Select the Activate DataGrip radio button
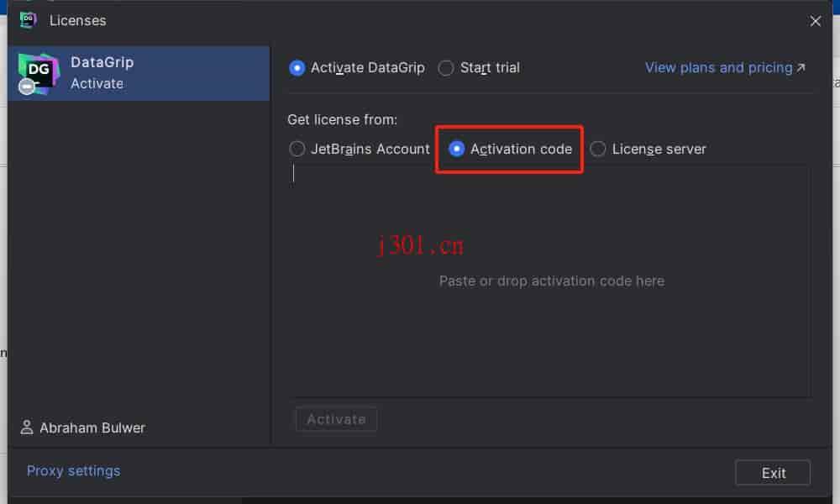The height and width of the screenshot is (504, 840). click(297, 68)
